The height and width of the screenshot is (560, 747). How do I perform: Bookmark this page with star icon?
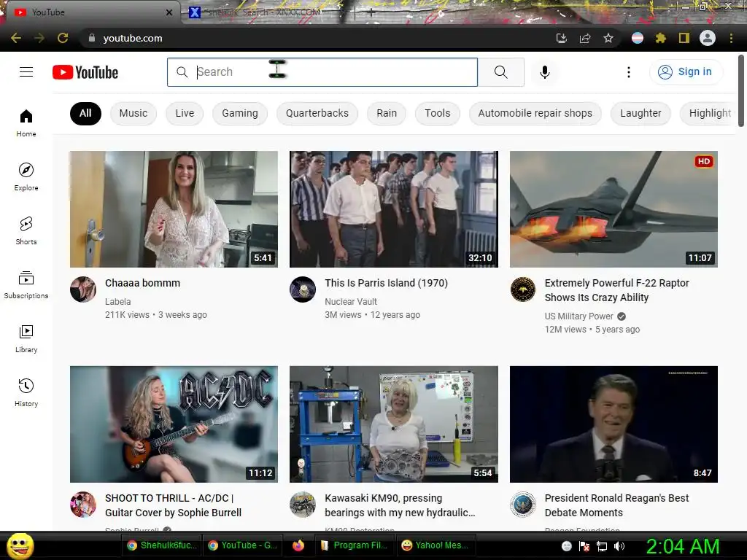pos(608,38)
